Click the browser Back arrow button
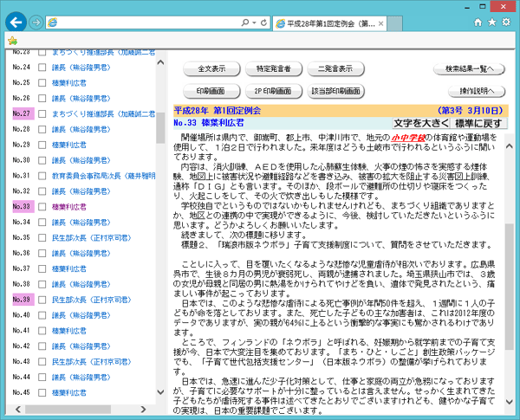520x420 pixels. [16, 23]
